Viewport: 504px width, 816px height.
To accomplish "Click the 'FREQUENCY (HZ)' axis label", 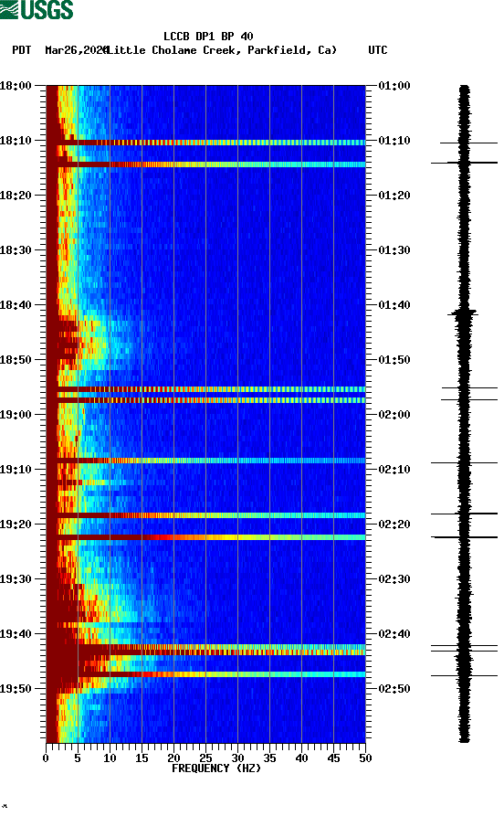I will tap(215, 768).
